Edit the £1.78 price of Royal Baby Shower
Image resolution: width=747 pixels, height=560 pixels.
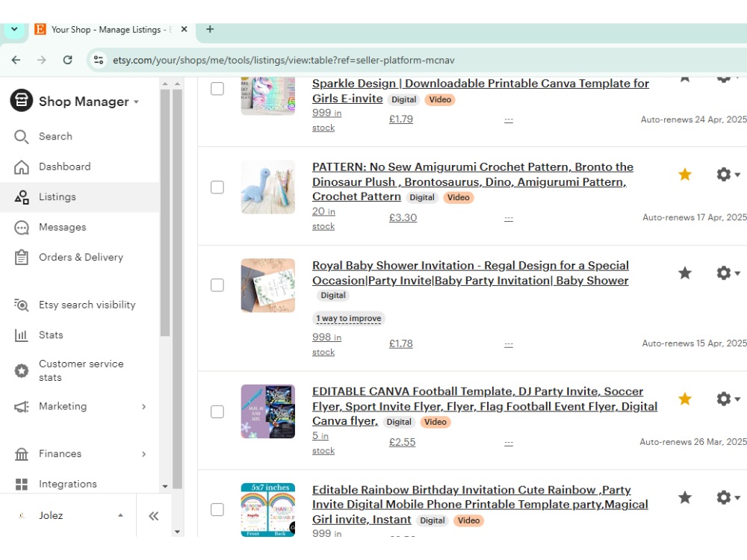(x=400, y=343)
